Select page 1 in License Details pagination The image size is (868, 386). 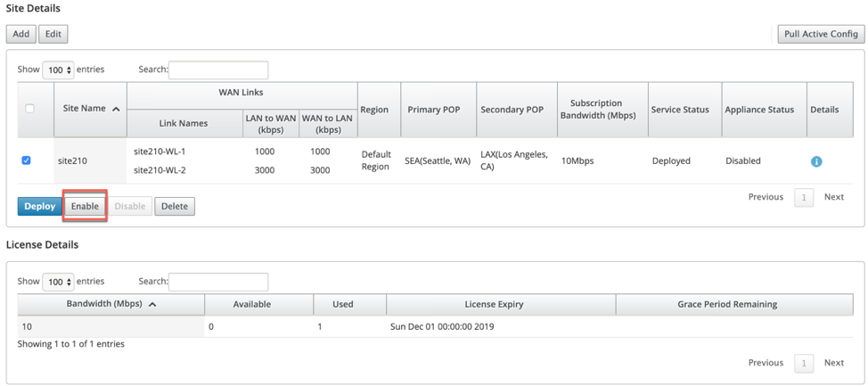(804, 364)
